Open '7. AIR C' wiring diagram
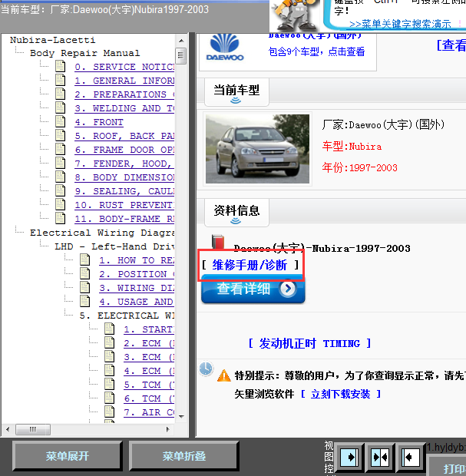The width and height of the screenshot is (466, 476). point(149,412)
